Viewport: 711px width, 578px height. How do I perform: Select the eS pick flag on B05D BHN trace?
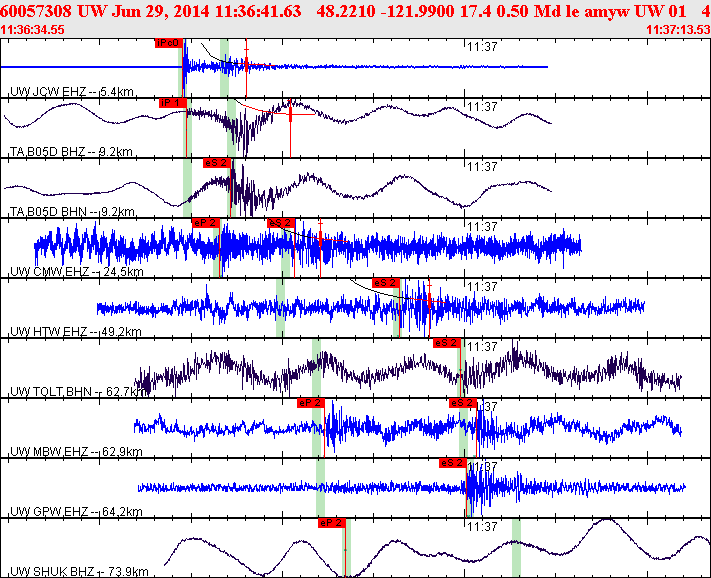pyautogui.click(x=217, y=162)
